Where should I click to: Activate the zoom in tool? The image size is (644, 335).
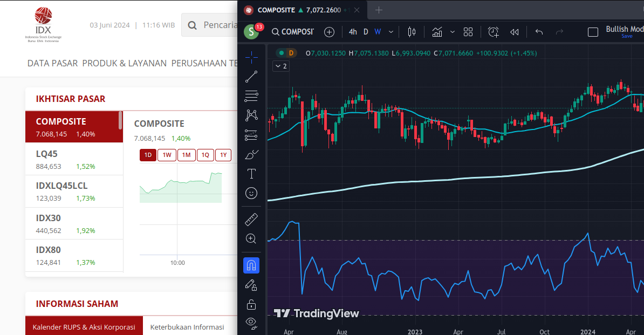(x=251, y=239)
